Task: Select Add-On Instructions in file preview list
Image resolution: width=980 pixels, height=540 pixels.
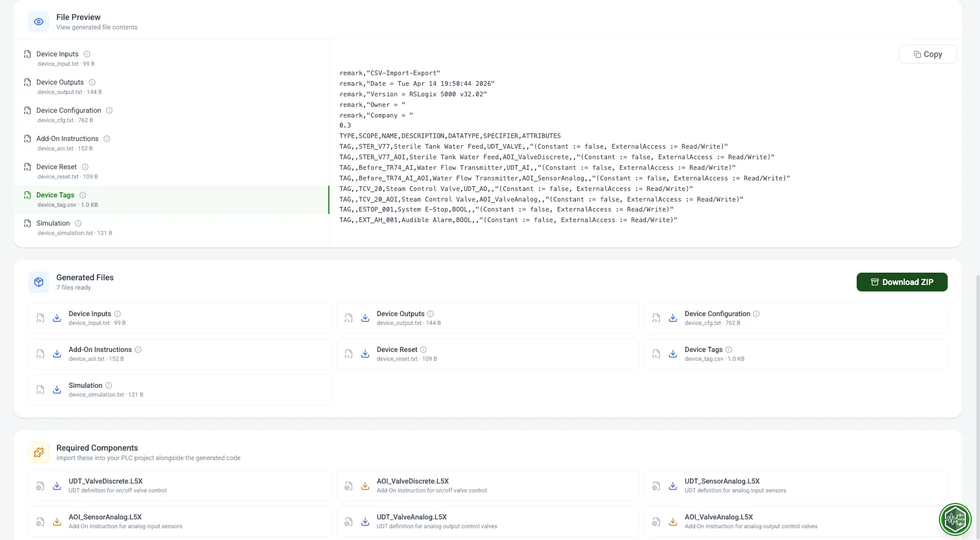Action: (171, 143)
